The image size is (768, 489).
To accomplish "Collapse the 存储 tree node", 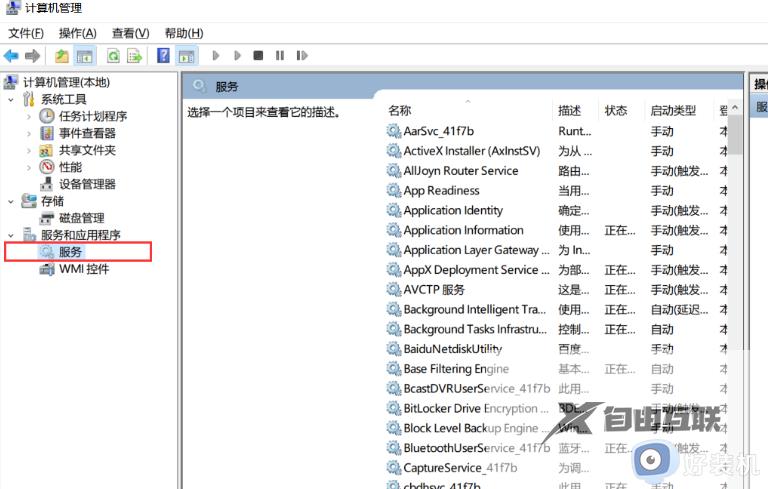I will (11, 201).
